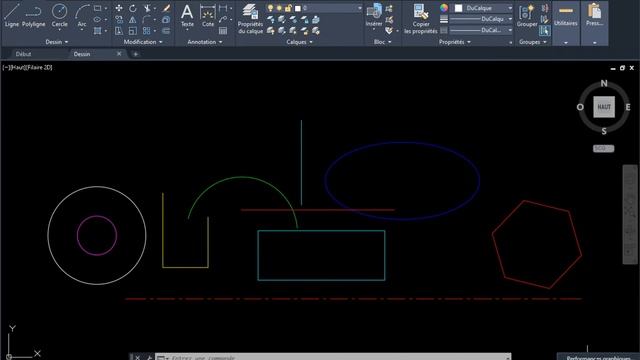Viewport: 640px width, 360px height.
Task: Pick the Ellipse tool in Dessin panel
Action: point(98,19)
